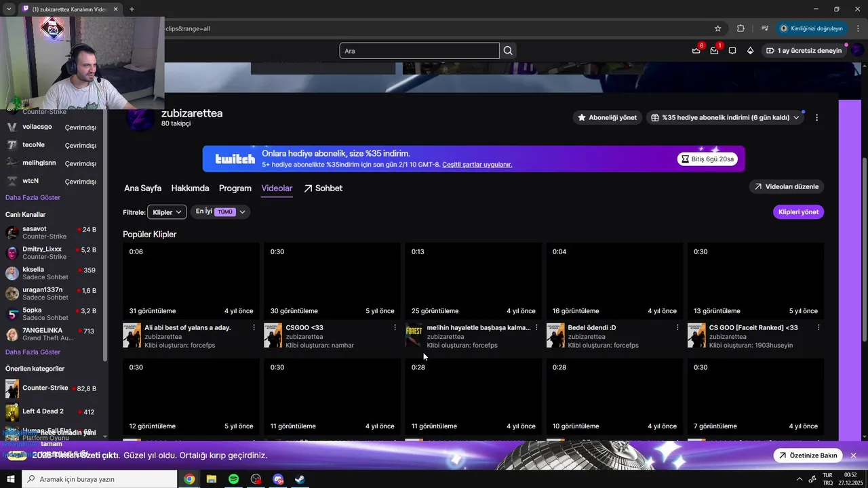Viewport: 868px width, 488px height.
Task: Expand Chrome tab search dropdown
Action: tap(9, 9)
